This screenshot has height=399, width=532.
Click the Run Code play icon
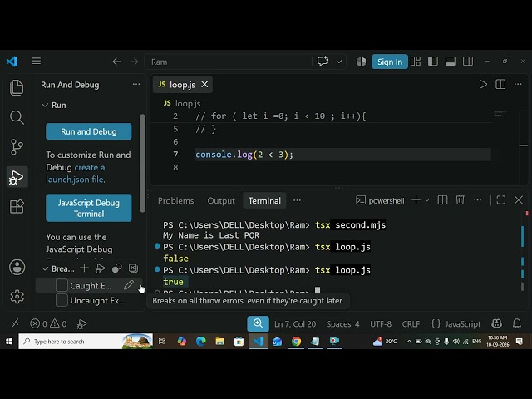click(483, 84)
